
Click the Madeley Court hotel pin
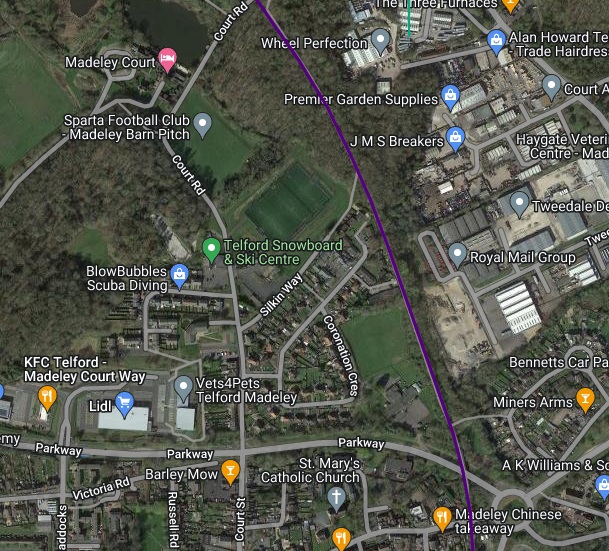coord(167,60)
